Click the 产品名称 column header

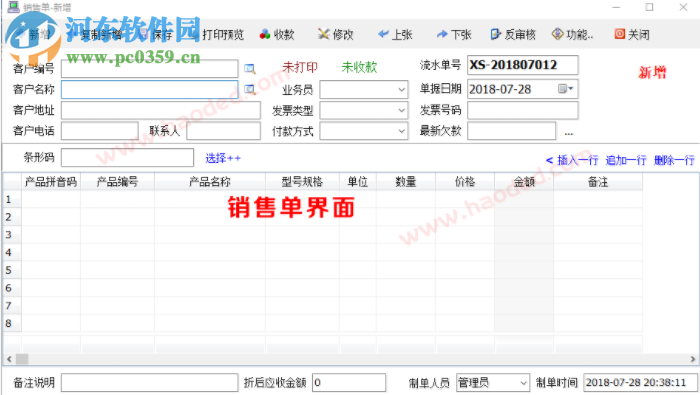pos(210,182)
